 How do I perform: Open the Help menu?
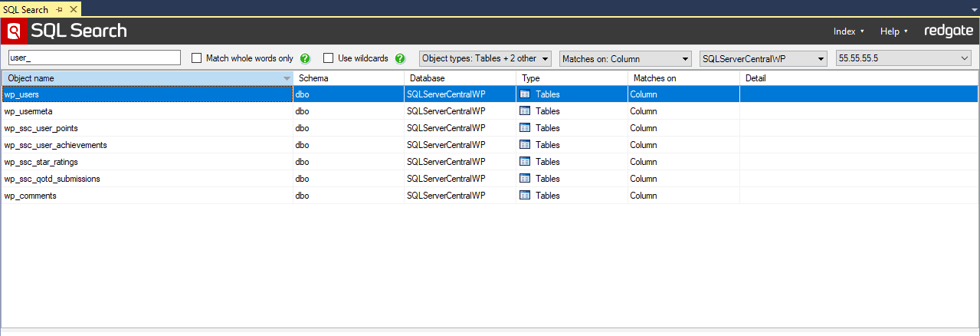[x=894, y=31]
